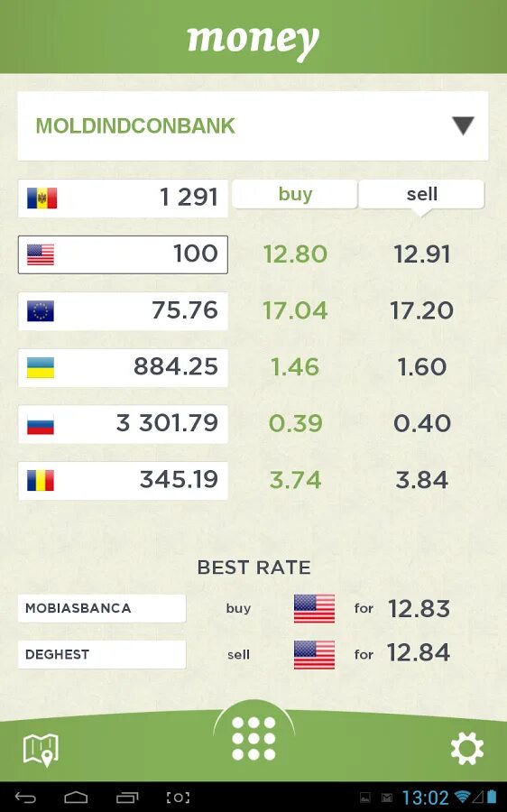
Task: Open the map locations icon
Action: tap(41, 750)
